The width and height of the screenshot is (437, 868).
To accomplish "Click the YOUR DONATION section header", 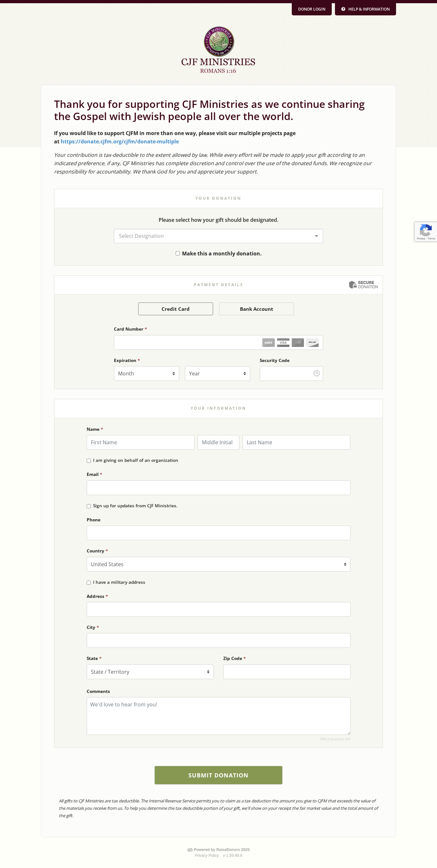I will point(218,198).
